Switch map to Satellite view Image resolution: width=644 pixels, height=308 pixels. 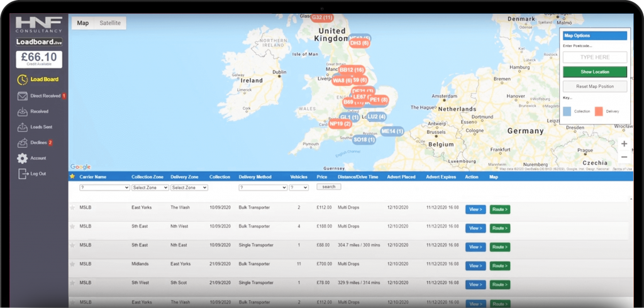110,23
